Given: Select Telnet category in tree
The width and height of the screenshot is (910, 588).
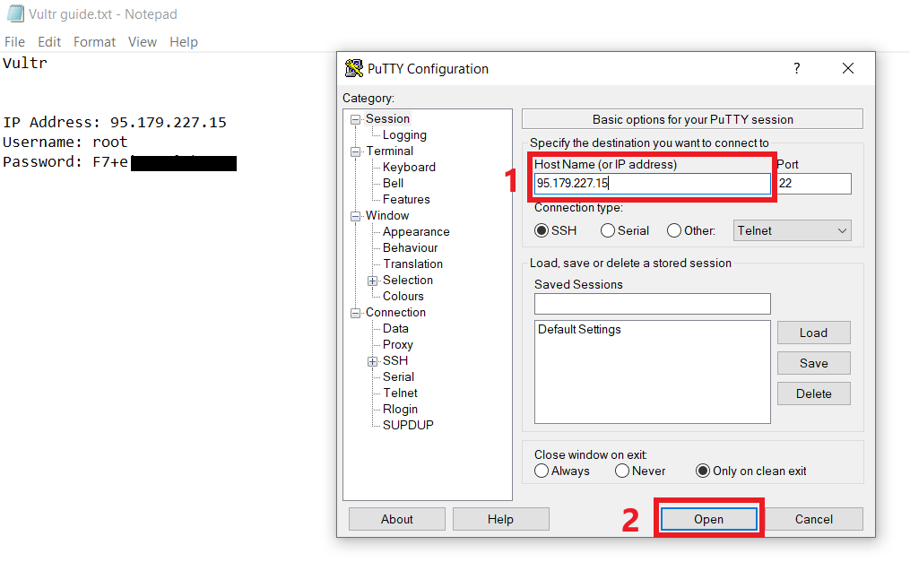Looking at the screenshot, I should [x=401, y=393].
